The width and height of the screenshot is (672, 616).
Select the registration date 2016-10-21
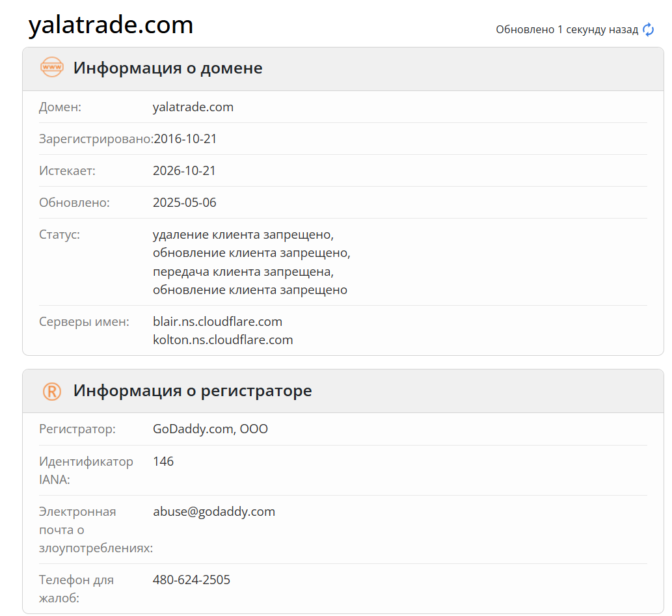184,139
